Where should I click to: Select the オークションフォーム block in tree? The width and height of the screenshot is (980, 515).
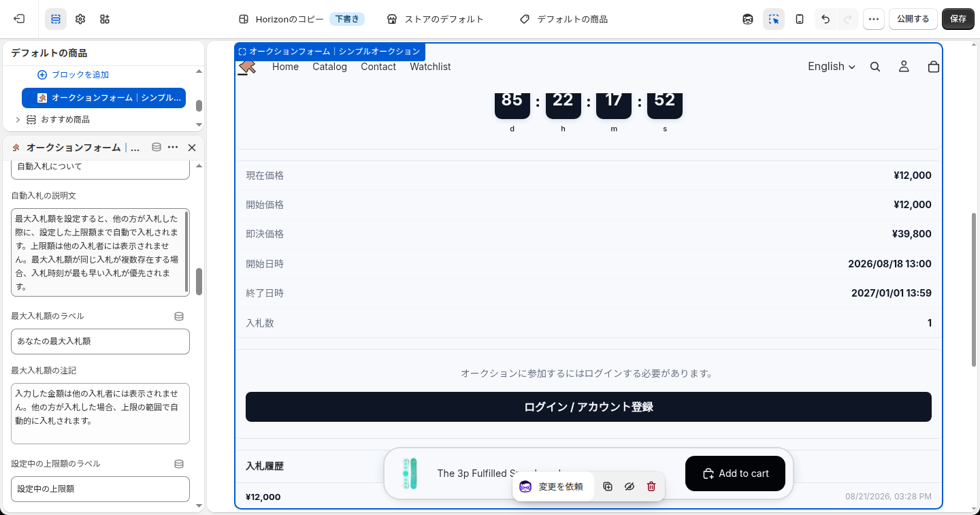tap(103, 98)
